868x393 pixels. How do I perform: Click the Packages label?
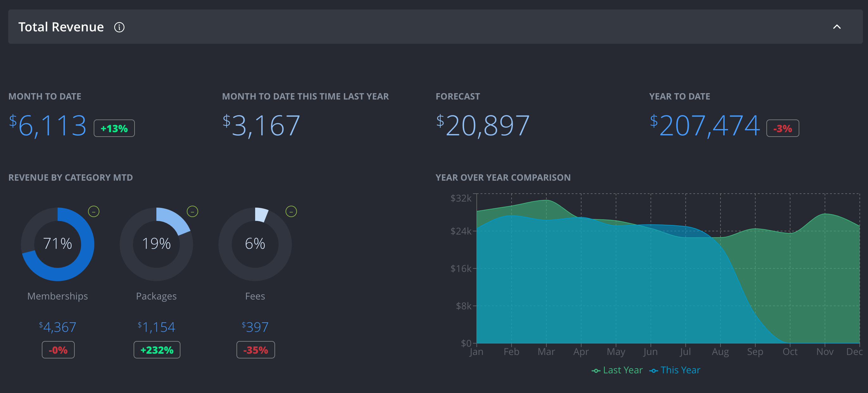pos(156,296)
